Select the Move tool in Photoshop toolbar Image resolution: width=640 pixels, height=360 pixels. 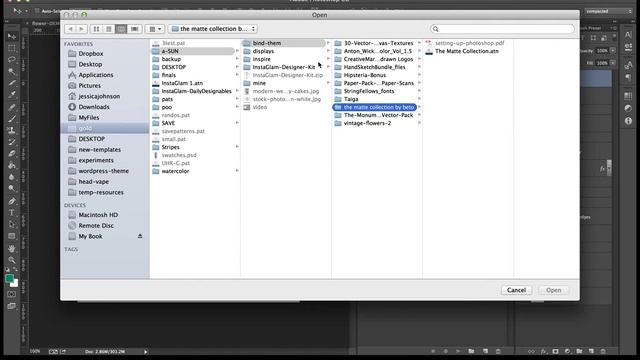pos(12,37)
